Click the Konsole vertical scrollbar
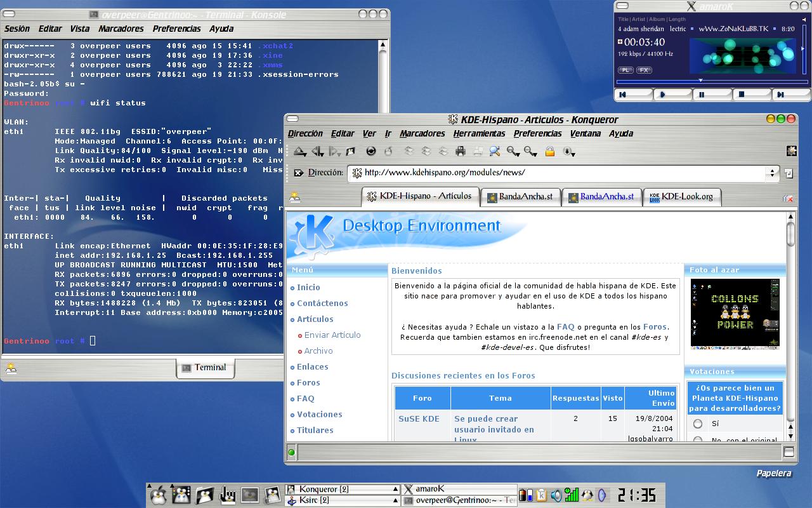 coord(383,196)
